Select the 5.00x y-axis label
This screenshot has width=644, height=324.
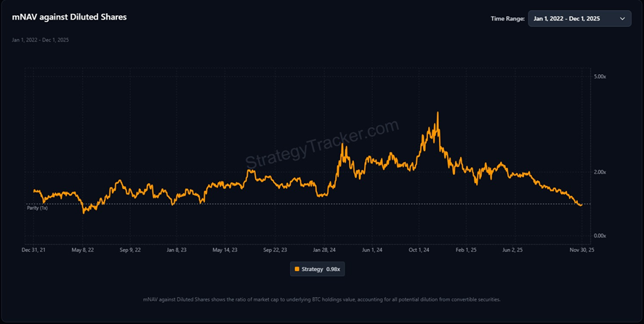(x=601, y=76)
